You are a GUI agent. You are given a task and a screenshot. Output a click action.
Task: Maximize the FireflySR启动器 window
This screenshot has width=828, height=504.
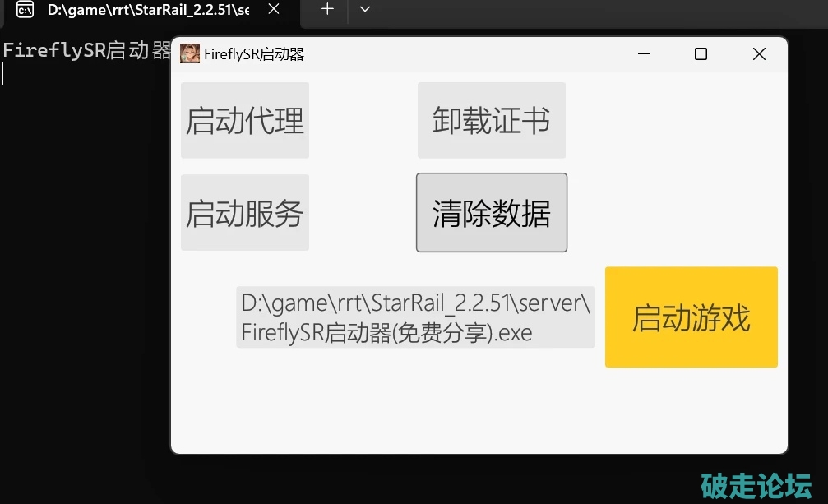(701, 54)
